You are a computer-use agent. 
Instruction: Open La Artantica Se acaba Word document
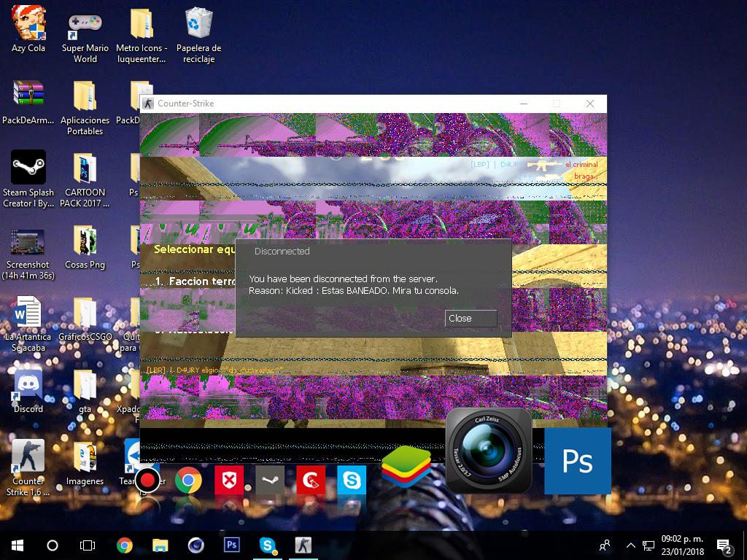point(28,324)
